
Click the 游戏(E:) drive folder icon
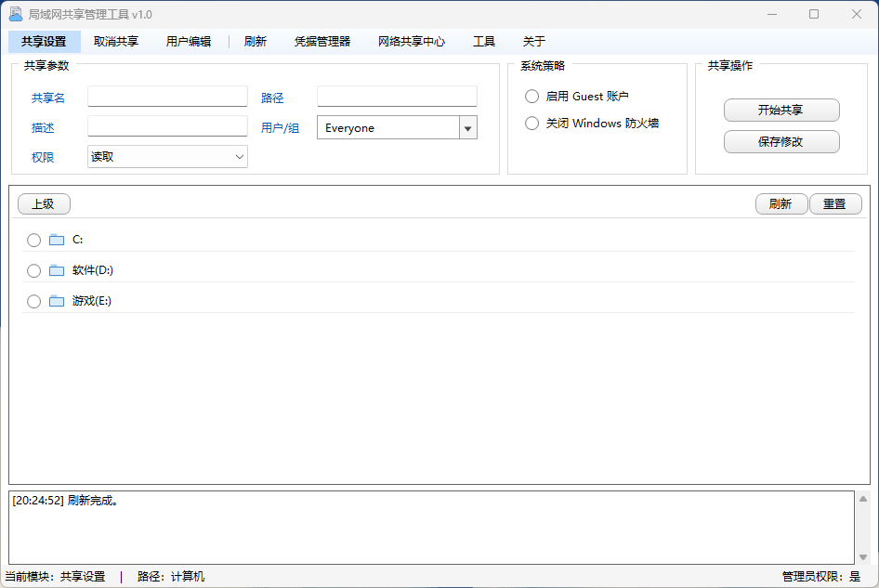coord(57,301)
